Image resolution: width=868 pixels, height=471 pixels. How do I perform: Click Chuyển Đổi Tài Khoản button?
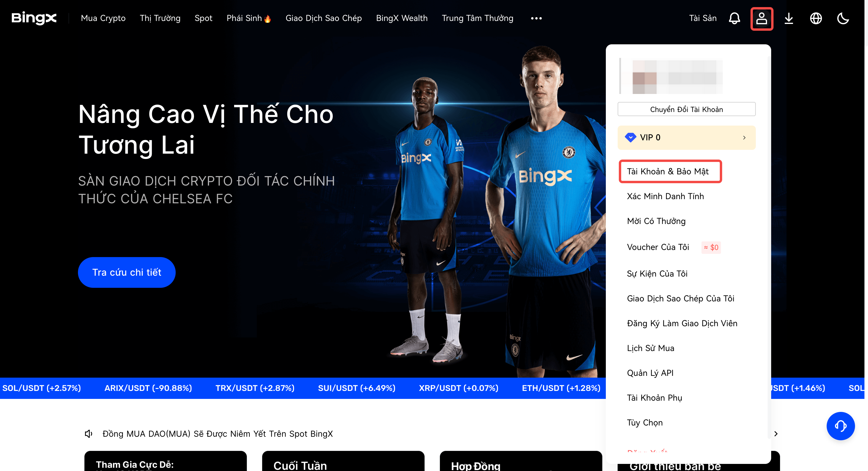686,109
